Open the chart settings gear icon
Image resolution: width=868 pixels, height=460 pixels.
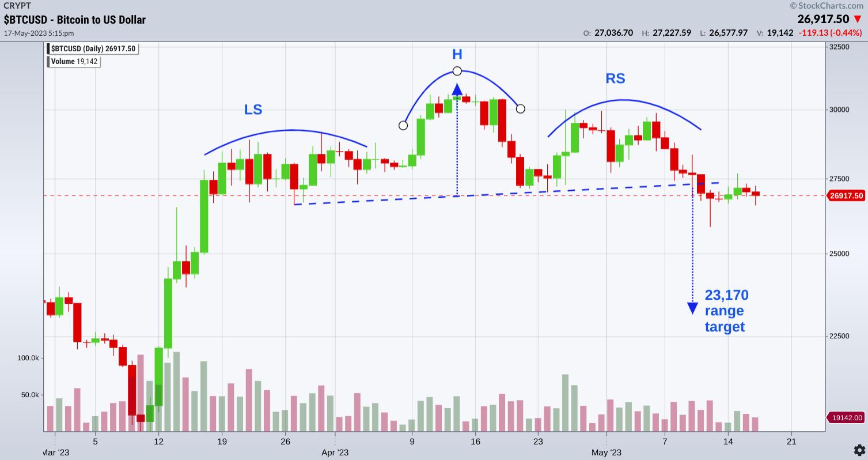[x=859, y=450]
